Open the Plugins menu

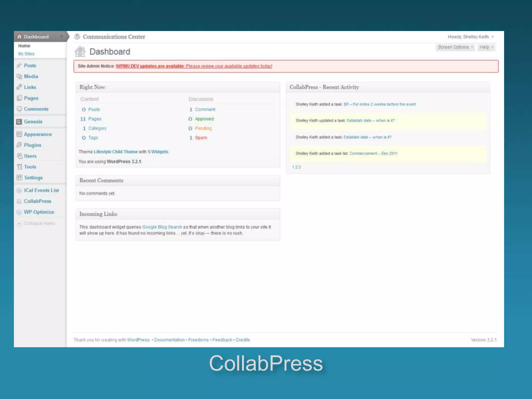tap(32, 145)
